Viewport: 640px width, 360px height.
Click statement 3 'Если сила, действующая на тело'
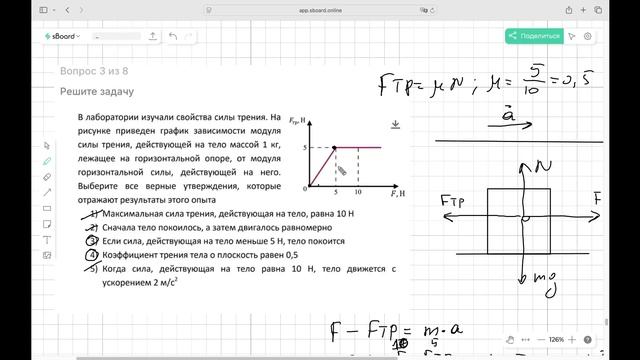223,241
